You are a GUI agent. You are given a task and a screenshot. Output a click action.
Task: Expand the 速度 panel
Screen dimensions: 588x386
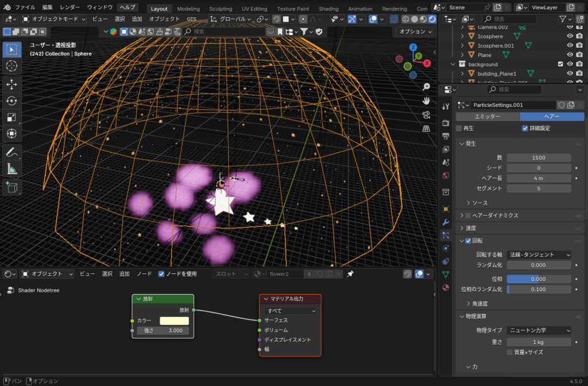point(470,228)
